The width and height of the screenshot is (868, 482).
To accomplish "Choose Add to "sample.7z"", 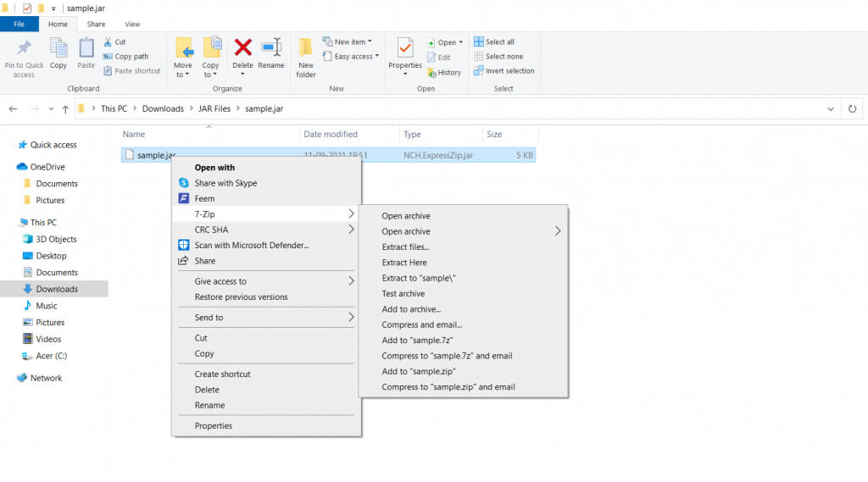I will (463, 341).
